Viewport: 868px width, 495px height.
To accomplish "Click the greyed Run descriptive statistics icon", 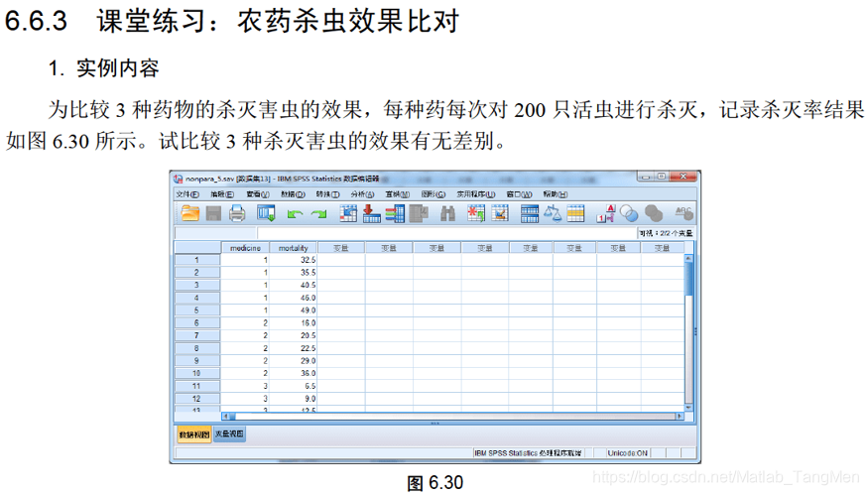I will (419, 213).
